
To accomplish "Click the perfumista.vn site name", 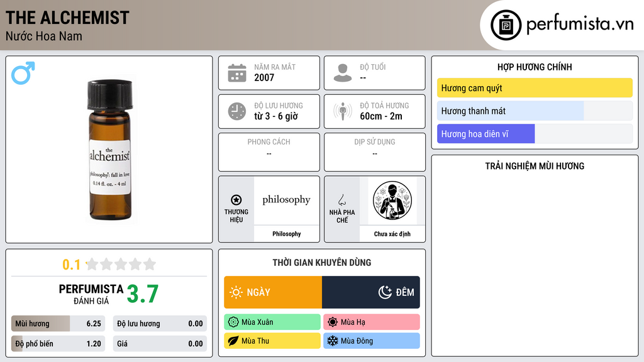I will 580,25.
